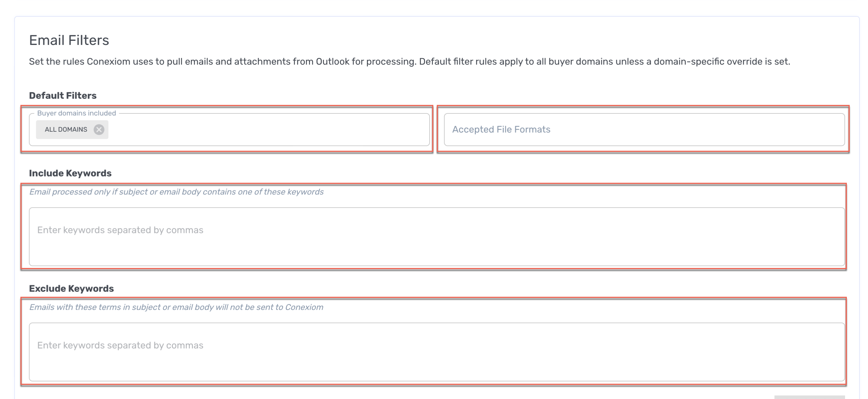Screen dimensions: 868x399
Task: Click the "Buyer domains included" floating label
Action: pos(76,113)
